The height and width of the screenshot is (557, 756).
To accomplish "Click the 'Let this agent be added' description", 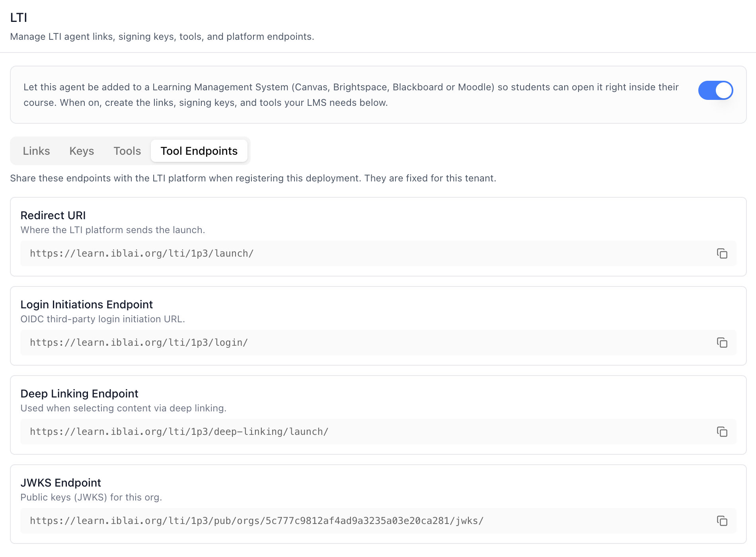I will (x=351, y=95).
